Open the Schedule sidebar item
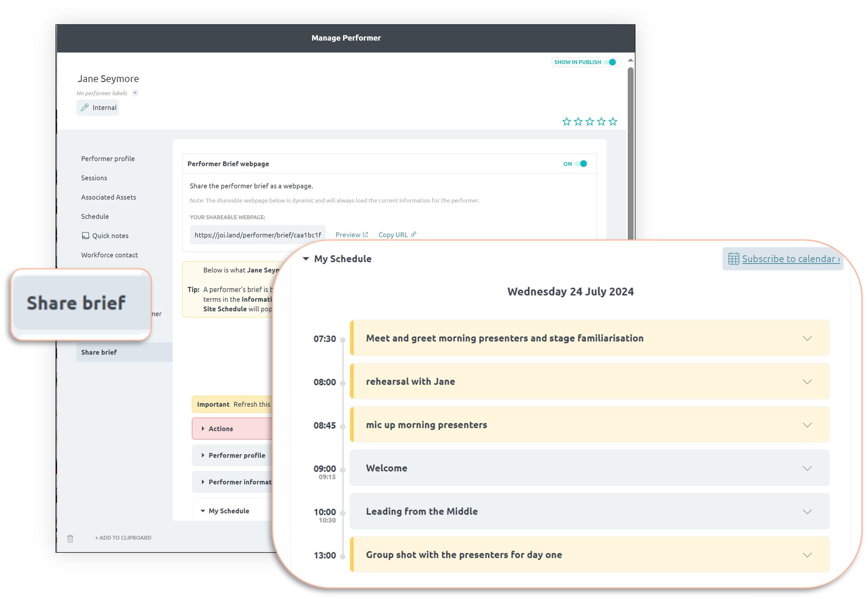The image size is (868, 599). (95, 217)
